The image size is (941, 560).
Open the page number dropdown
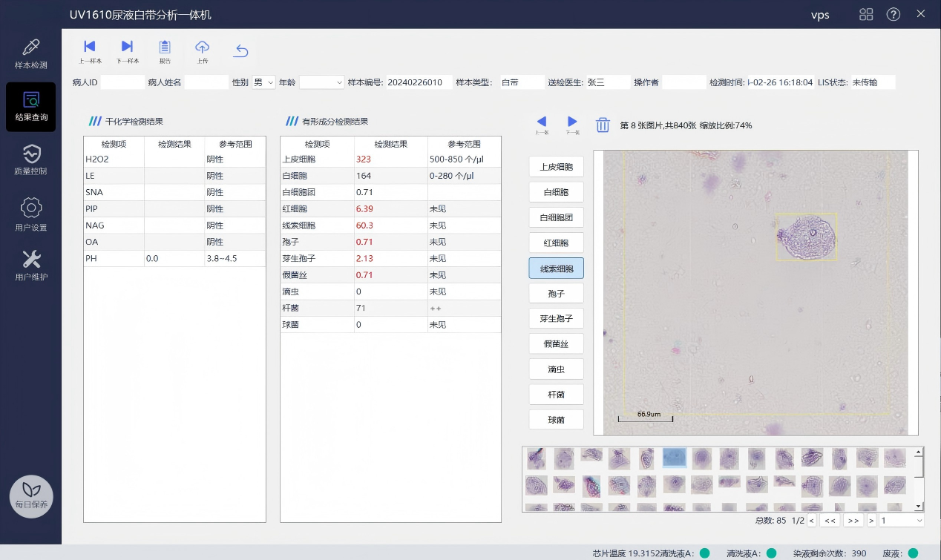point(902,521)
